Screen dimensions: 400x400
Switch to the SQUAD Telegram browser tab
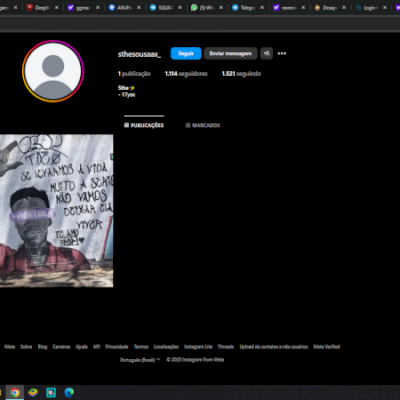pyautogui.click(x=165, y=7)
